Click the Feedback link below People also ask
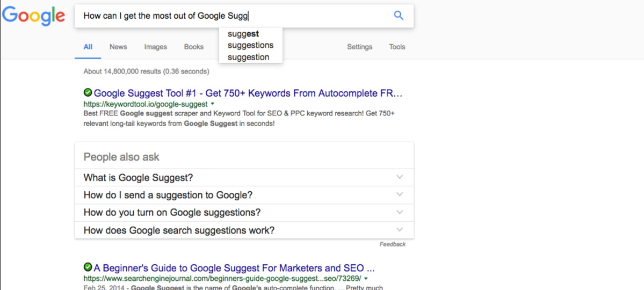 (392, 244)
